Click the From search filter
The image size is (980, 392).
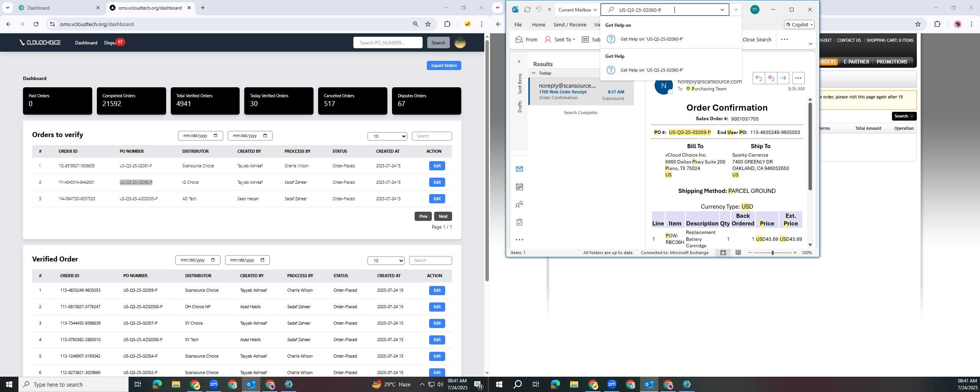point(526,39)
